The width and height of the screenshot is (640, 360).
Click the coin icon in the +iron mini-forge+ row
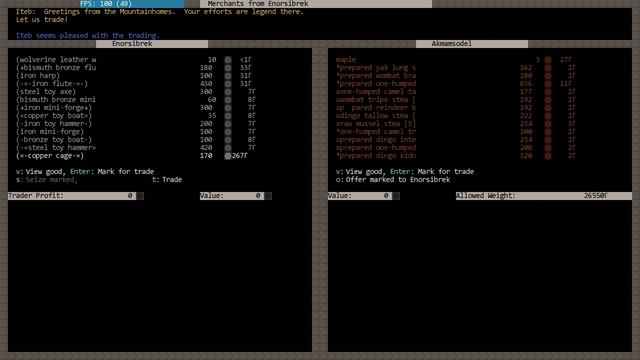pyautogui.click(x=228, y=108)
